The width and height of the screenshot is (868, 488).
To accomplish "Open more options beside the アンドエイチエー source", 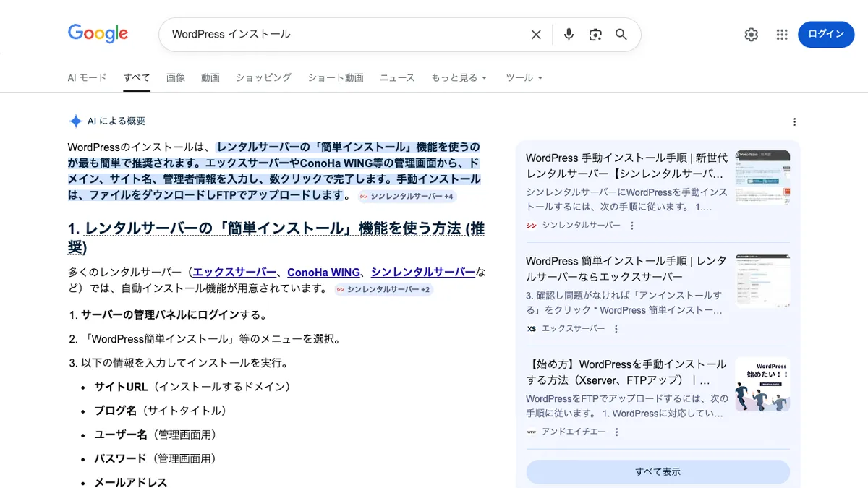I will point(617,432).
